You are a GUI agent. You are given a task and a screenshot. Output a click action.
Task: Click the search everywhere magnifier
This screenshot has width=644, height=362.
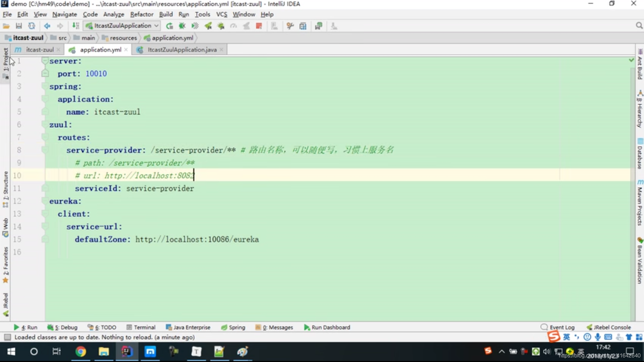pos(639,26)
